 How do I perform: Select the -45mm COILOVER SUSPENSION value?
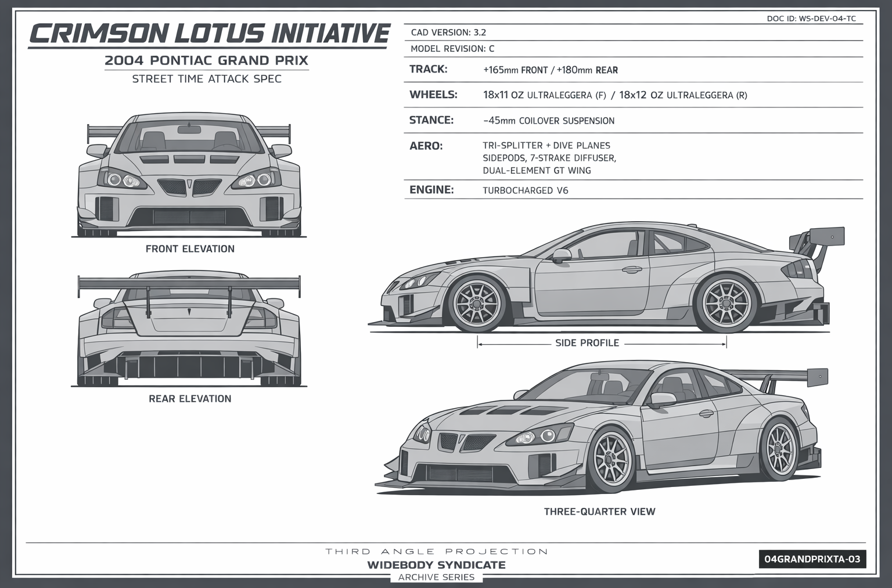549,121
